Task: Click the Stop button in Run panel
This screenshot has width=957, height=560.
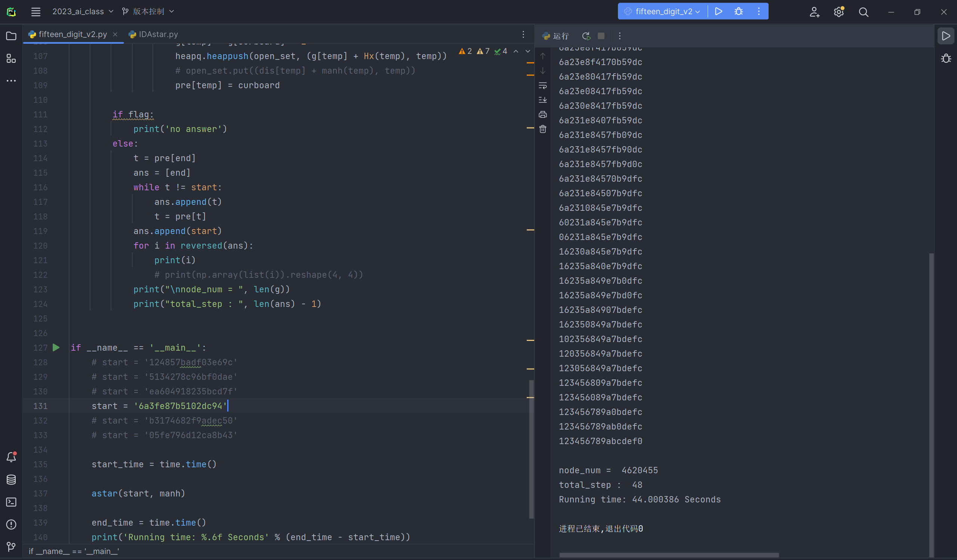Action: (601, 36)
